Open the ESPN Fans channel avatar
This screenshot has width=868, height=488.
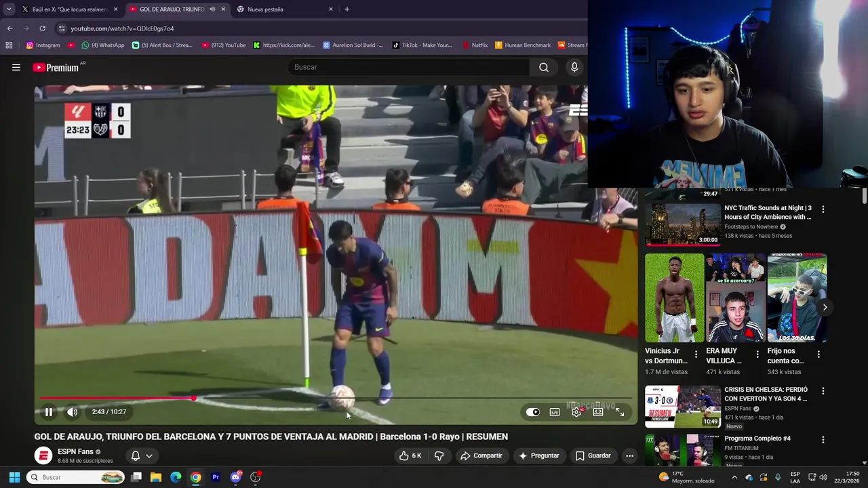43,455
